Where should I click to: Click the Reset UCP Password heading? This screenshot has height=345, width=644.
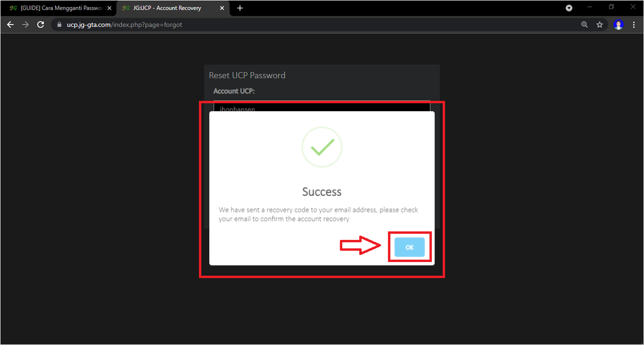247,75
